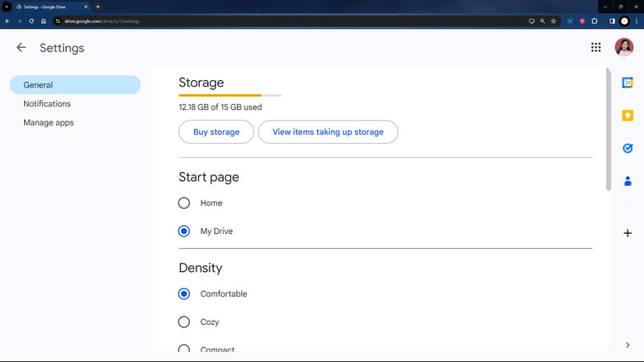Go back using the Settings back arrow
This screenshot has width=644, height=362.
pyautogui.click(x=21, y=48)
